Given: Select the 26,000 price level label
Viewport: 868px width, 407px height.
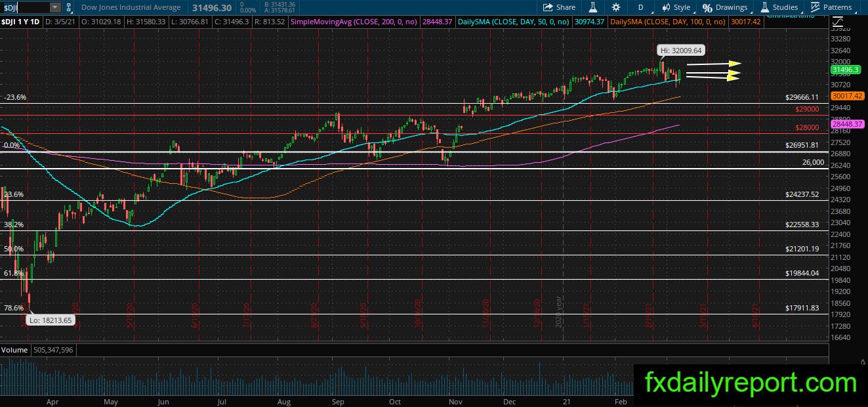Looking at the screenshot, I should click(x=812, y=162).
